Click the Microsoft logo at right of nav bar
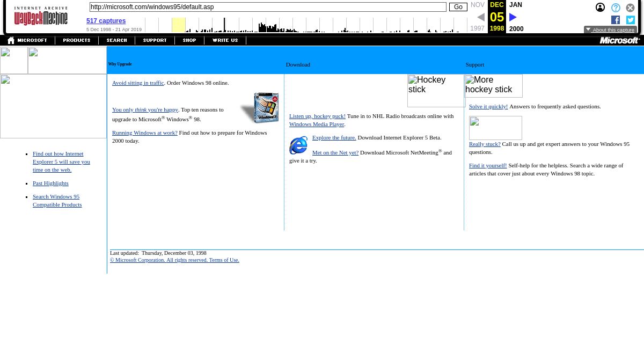This screenshot has height=338, width=644. point(620,40)
